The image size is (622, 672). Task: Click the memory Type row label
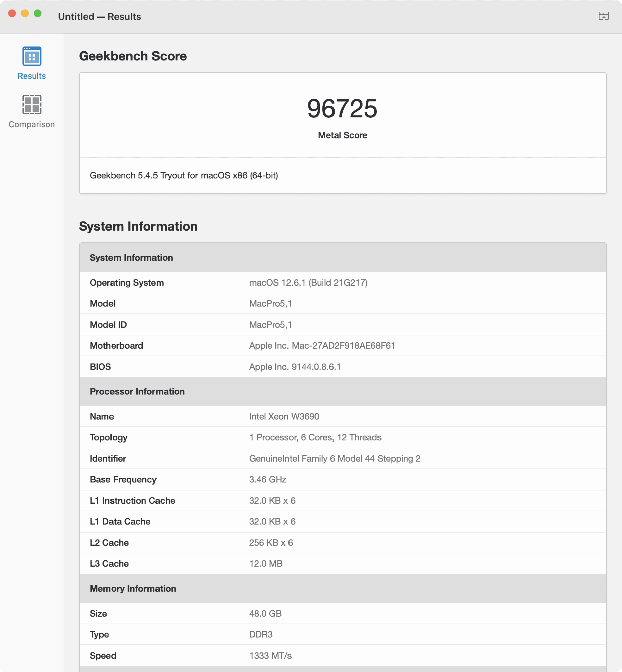click(99, 634)
